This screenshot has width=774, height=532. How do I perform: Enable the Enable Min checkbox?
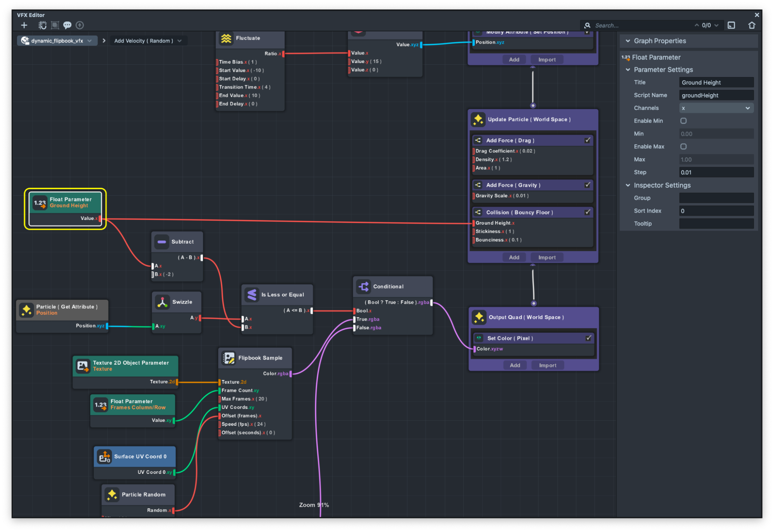point(683,121)
